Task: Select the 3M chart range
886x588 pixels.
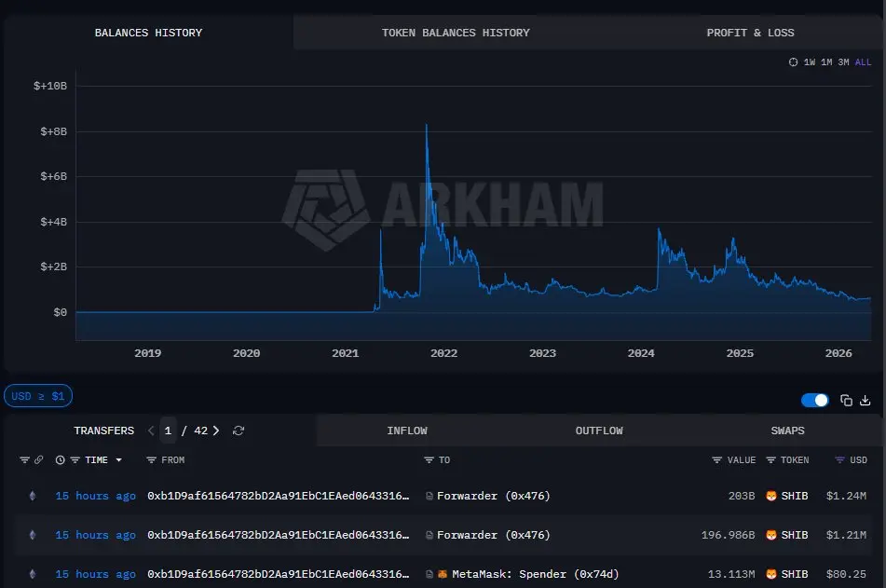Action: 843,62
